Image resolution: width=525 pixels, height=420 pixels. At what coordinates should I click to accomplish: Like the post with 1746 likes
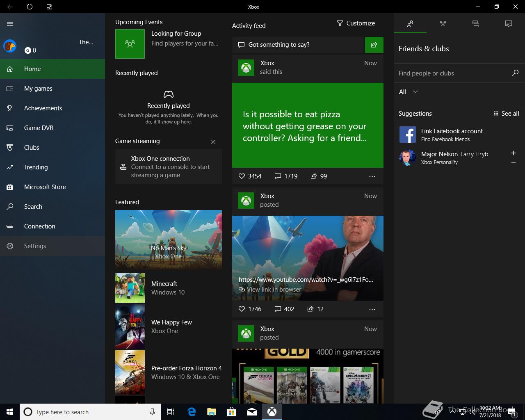(x=250, y=309)
